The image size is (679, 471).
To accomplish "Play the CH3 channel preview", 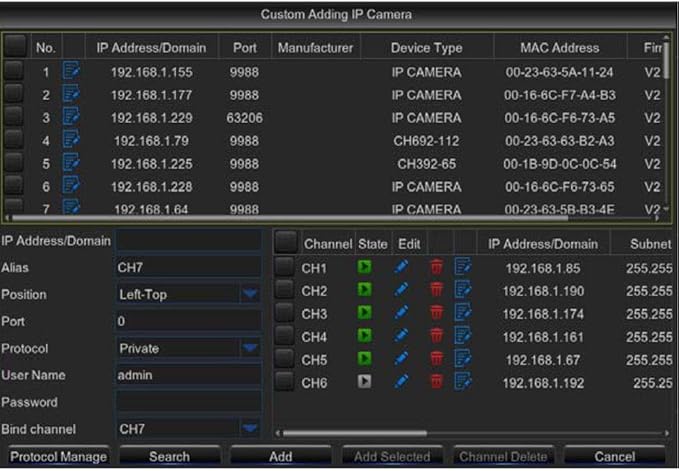I will pyautogui.click(x=365, y=313).
